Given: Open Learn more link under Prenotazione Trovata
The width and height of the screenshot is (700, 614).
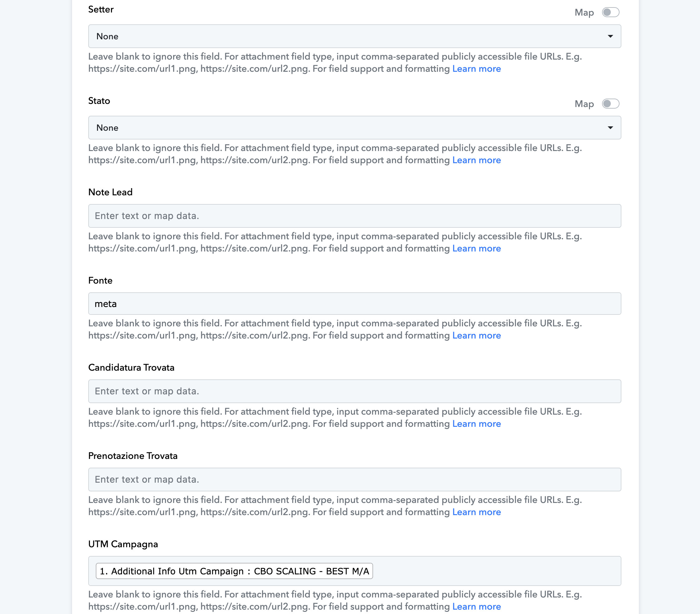Looking at the screenshot, I should coord(476,512).
